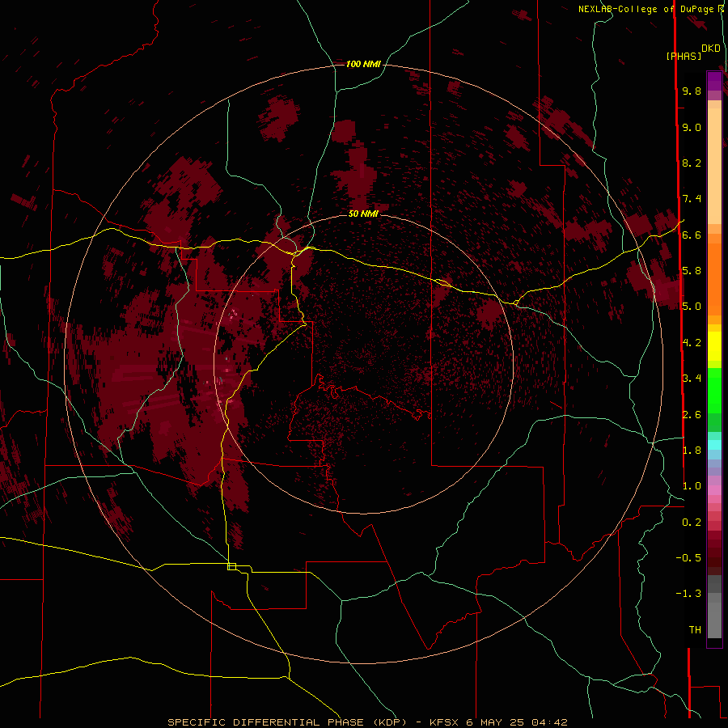Screen dimensions: 728x728
Task: Click the 5.8 legend value
Action: coord(692,271)
